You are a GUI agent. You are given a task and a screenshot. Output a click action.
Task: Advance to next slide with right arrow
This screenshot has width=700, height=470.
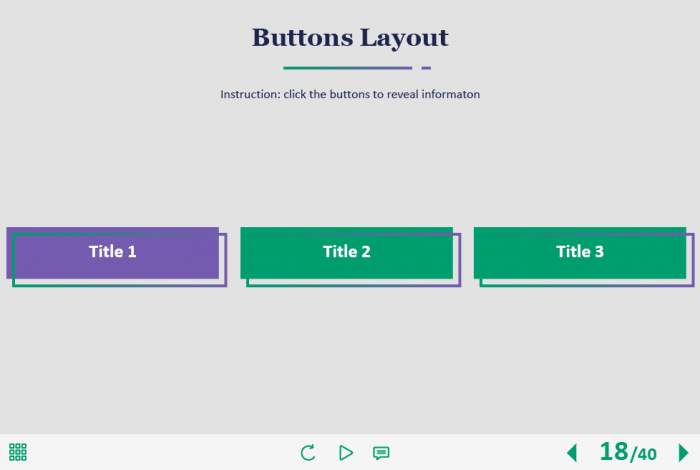point(684,452)
